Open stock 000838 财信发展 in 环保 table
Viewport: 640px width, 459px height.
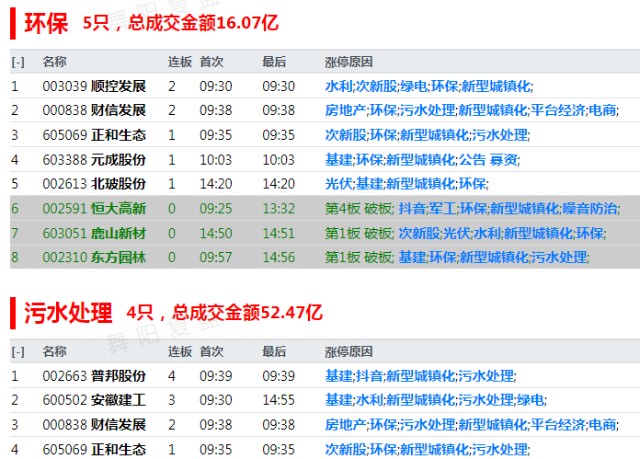point(94,110)
